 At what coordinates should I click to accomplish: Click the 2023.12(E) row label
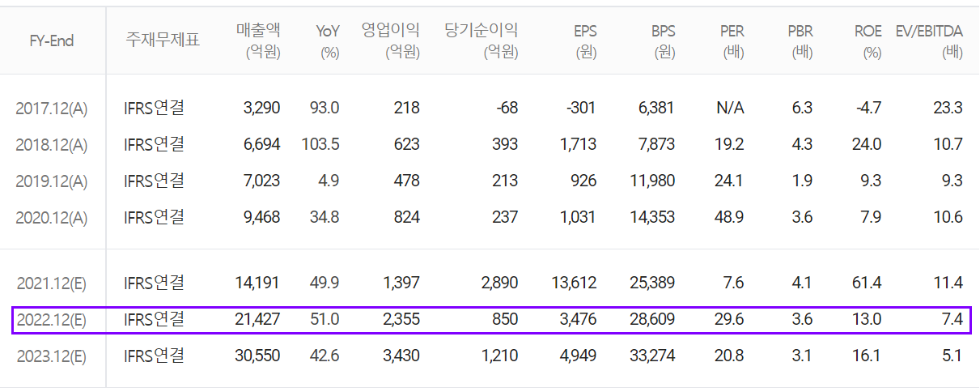(x=52, y=356)
